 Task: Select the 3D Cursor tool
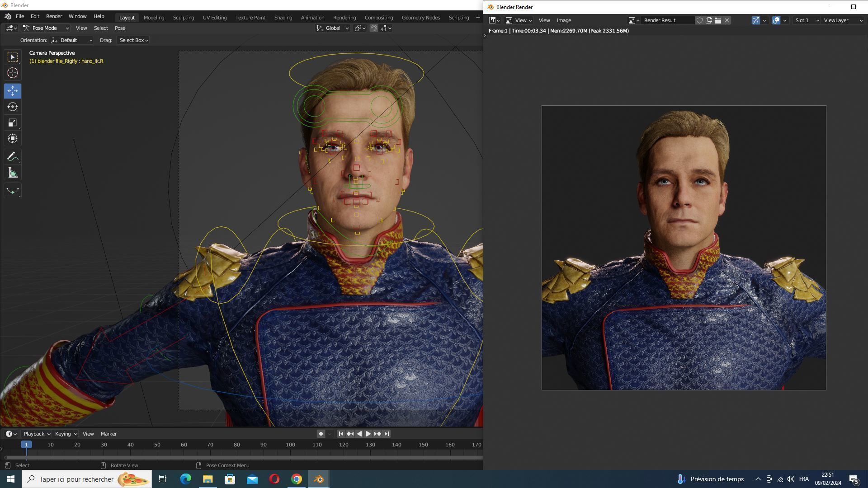click(13, 73)
